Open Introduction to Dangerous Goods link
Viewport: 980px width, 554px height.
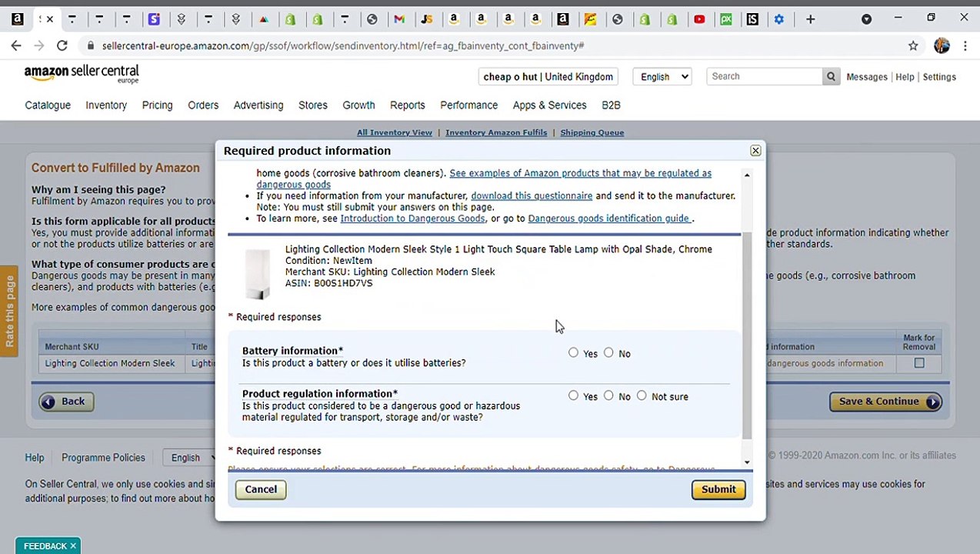click(x=412, y=219)
